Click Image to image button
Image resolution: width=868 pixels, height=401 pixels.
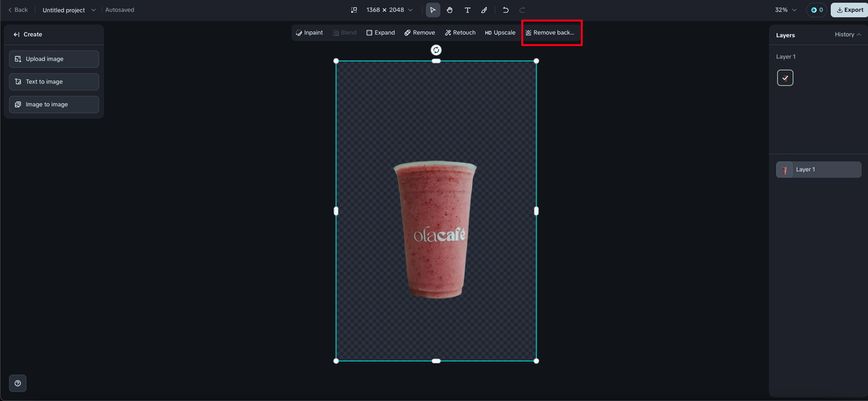54,104
